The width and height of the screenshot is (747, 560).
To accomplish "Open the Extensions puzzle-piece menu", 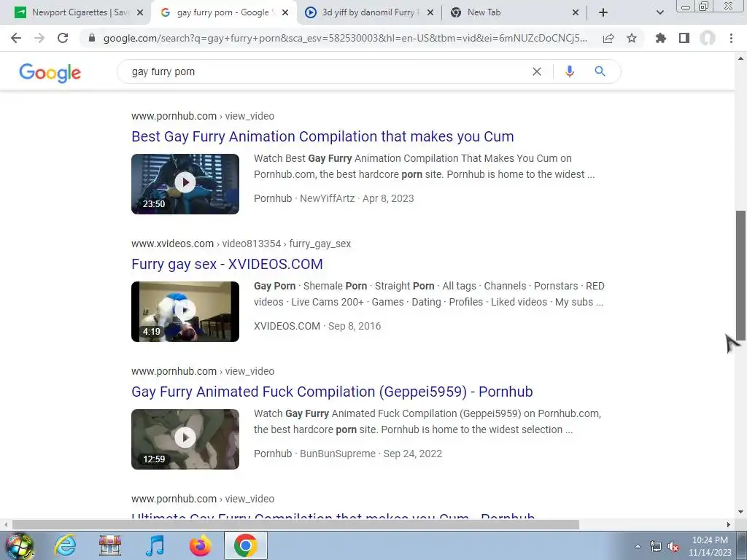I will click(x=661, y=38).
